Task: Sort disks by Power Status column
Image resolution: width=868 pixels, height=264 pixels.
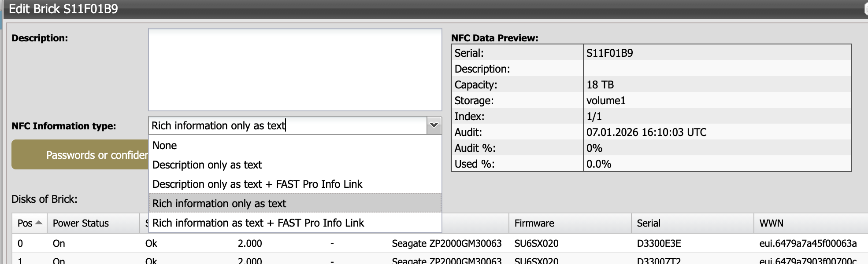Action: click(81, 224)
